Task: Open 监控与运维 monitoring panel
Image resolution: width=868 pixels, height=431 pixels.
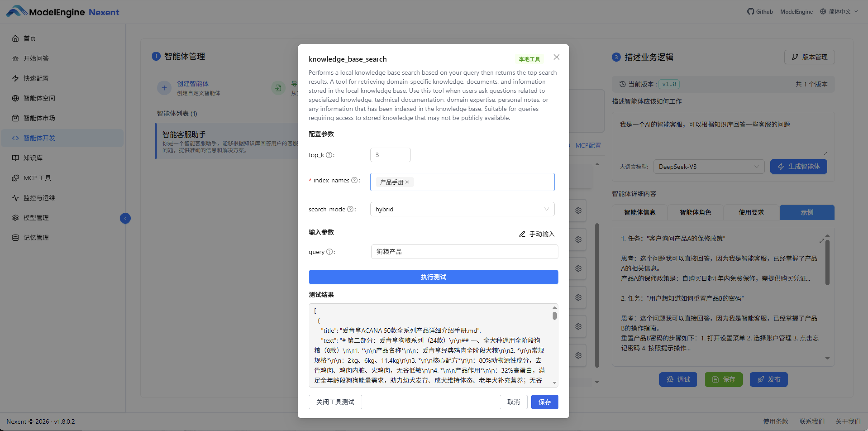Action: (39, 197)
